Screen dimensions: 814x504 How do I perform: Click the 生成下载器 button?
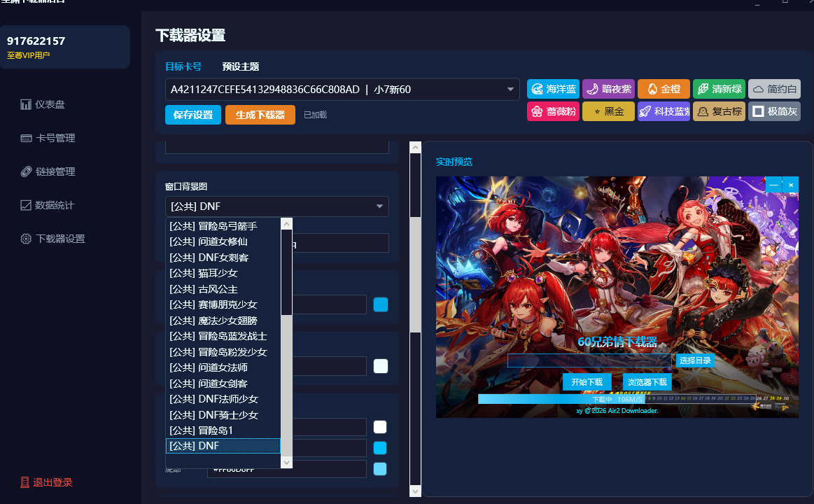tap(260, 115)
